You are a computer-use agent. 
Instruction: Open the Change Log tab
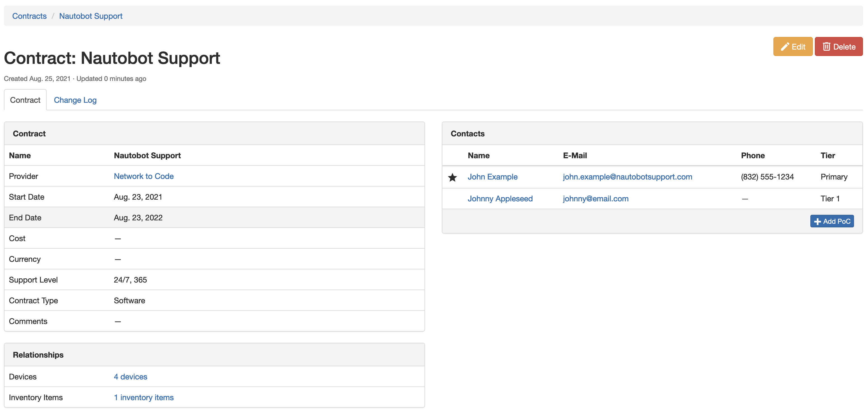(75, 100)
